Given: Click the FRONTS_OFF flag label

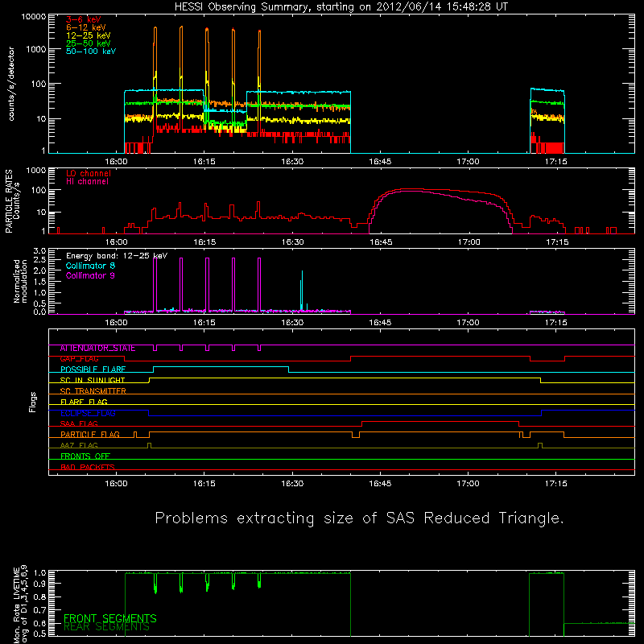Looking at the screenshot, I should pos(85,456).
